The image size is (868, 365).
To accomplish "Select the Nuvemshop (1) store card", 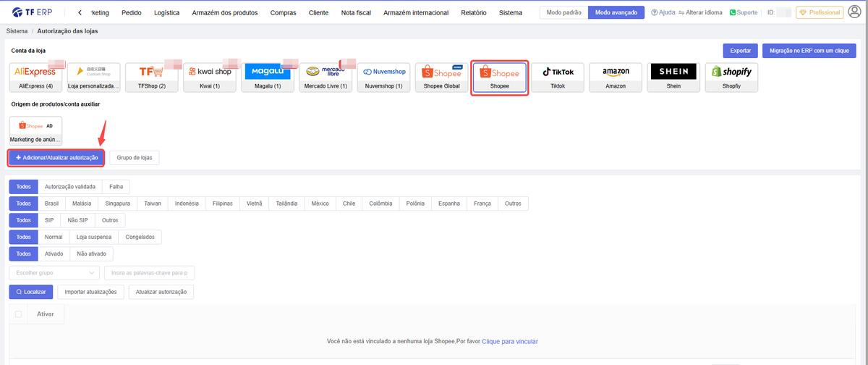I will point(383,77).
